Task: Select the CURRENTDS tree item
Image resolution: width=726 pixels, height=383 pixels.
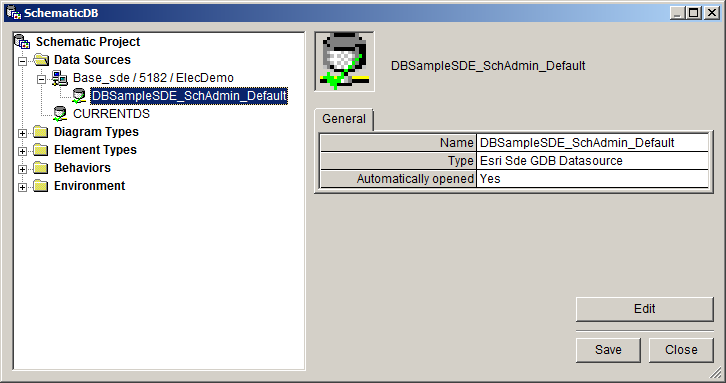Action: (x=112, y=114)
